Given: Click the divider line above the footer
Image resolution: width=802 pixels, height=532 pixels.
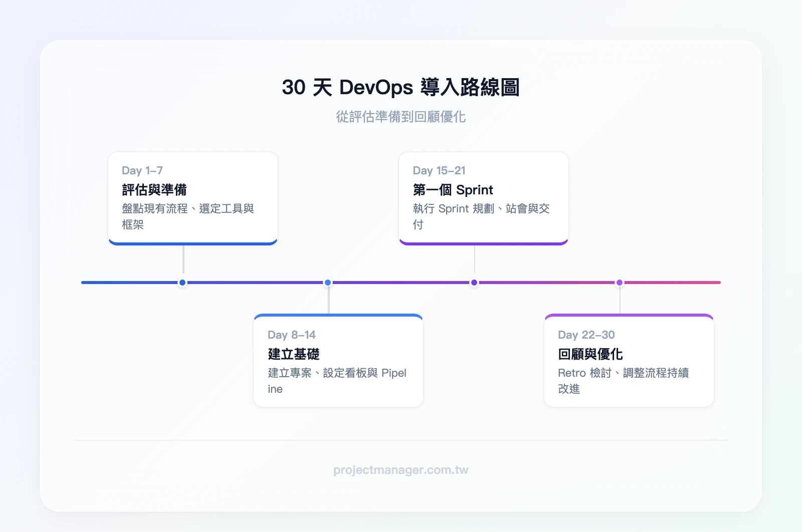Looking at the screenshot, I should pyautogui.click(x=400, y=440).
